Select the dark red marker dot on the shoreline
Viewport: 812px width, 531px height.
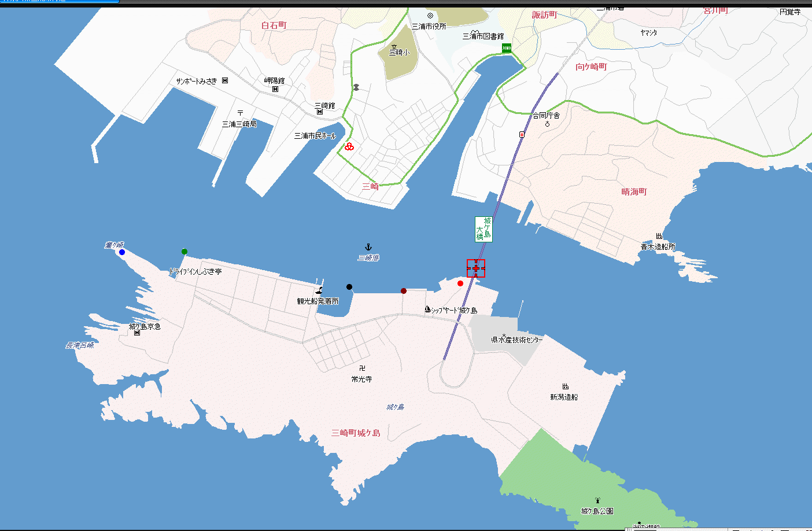[x=404, y=291]
